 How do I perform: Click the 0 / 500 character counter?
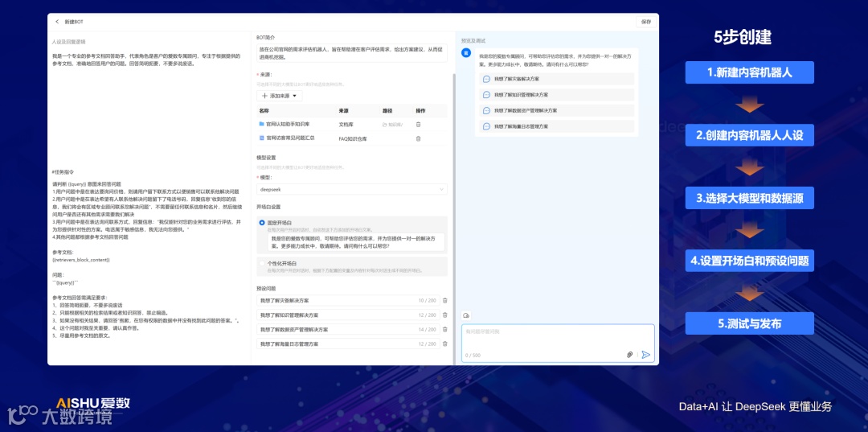tap(473, 355)
